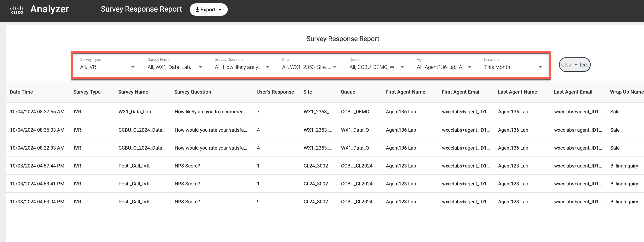Click the 10/03/2024 04:53:04 PM row
The width and height of the screenshot is (644, 242).
tap(37, 201)
